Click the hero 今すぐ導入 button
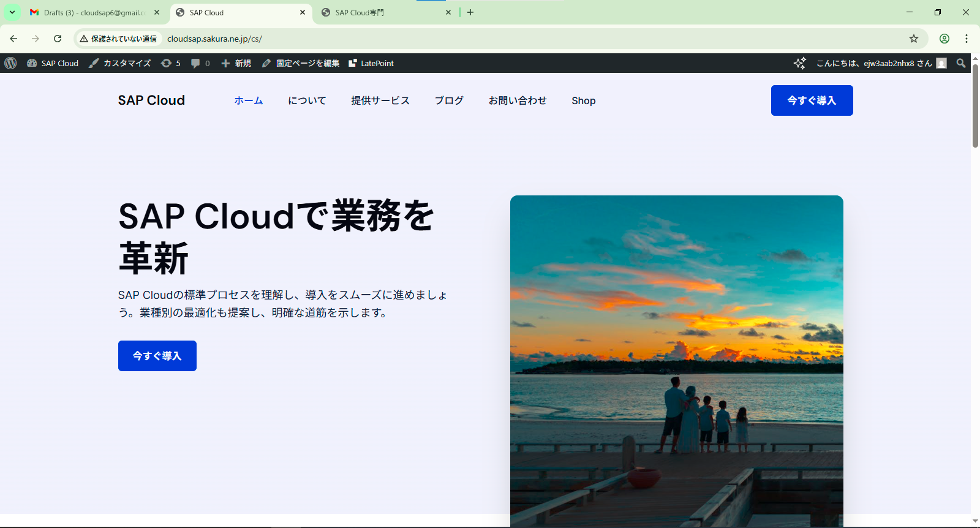This screenshot has height=528, width=980. [157, 356]
